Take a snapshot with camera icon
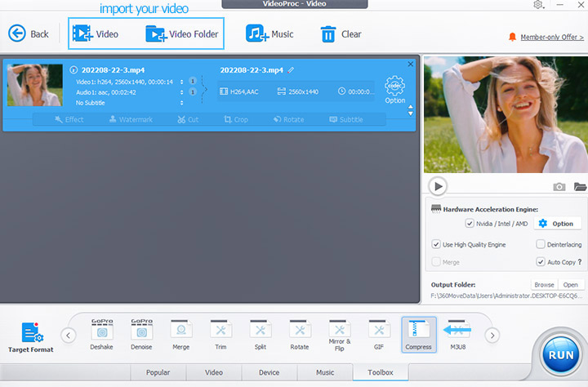 point(559,186)
